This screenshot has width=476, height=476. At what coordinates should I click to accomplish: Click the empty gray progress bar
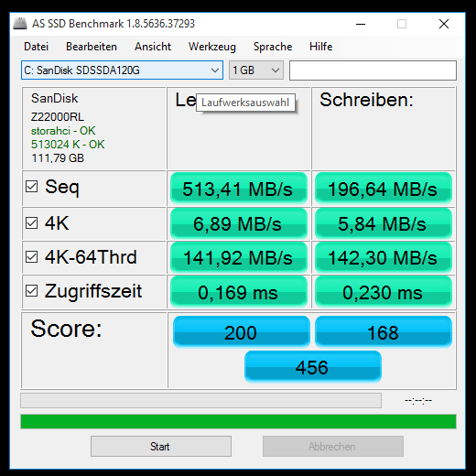(x=200, y=400)
